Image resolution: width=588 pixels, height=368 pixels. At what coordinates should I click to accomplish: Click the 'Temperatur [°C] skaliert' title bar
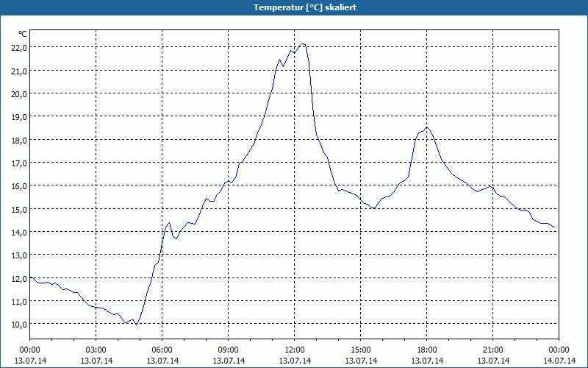pyautogui.click(x=294, y=7)
